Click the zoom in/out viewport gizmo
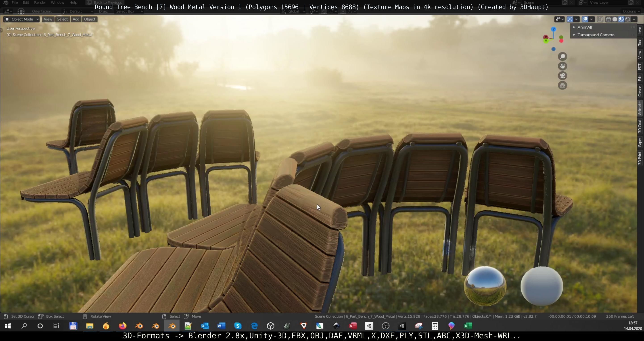The height and width of the screenshot is (341, 644). [x=562, y=56]
